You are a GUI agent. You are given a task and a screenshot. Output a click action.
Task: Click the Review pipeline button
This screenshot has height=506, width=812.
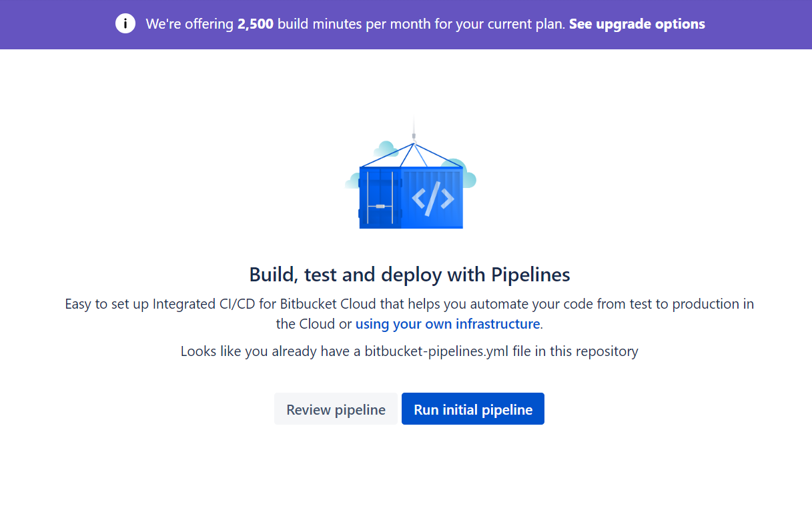point(336,409)
